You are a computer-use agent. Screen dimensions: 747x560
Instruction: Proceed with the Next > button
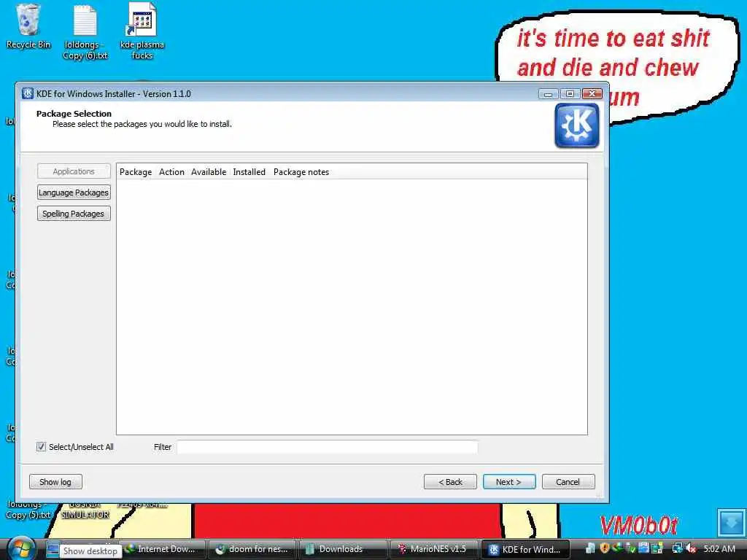[x=509, y=482]
